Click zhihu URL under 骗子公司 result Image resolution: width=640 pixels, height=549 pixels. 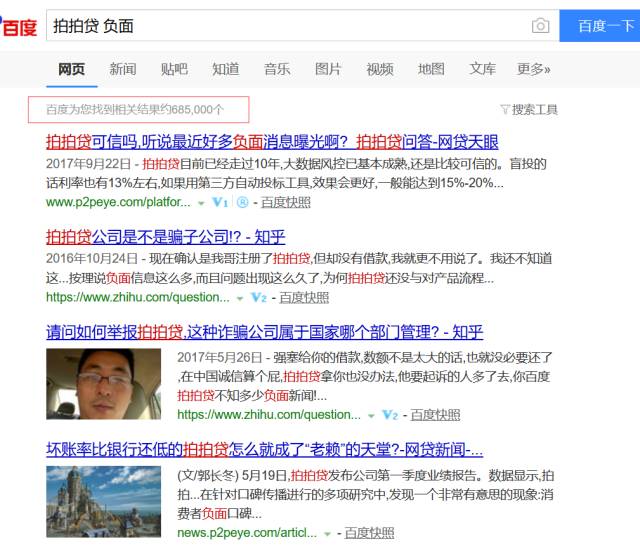[x=138, y=298]
